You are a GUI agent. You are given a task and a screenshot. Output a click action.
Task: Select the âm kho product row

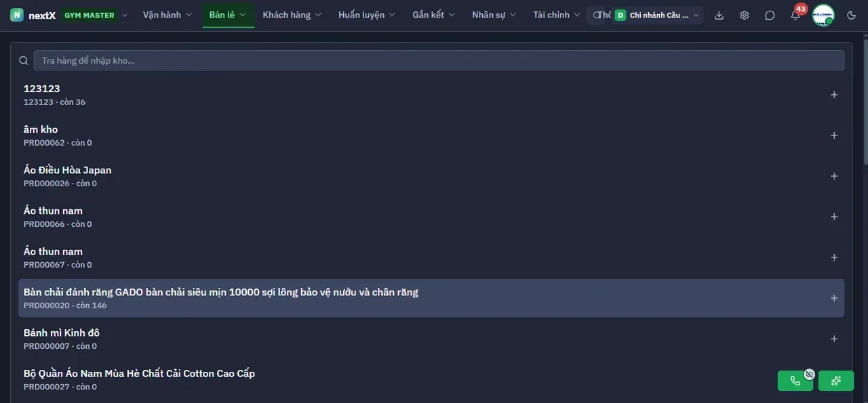tap(431, 135)
